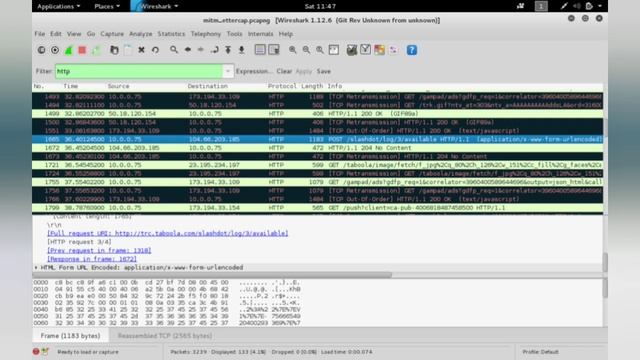
Task: Open expert info status bar icon
Action: 36,351
